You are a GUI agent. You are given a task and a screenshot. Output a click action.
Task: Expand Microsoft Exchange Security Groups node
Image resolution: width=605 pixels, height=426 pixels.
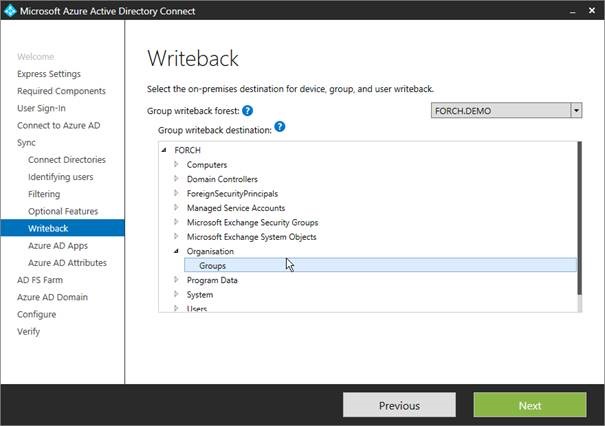click(176, 222)
